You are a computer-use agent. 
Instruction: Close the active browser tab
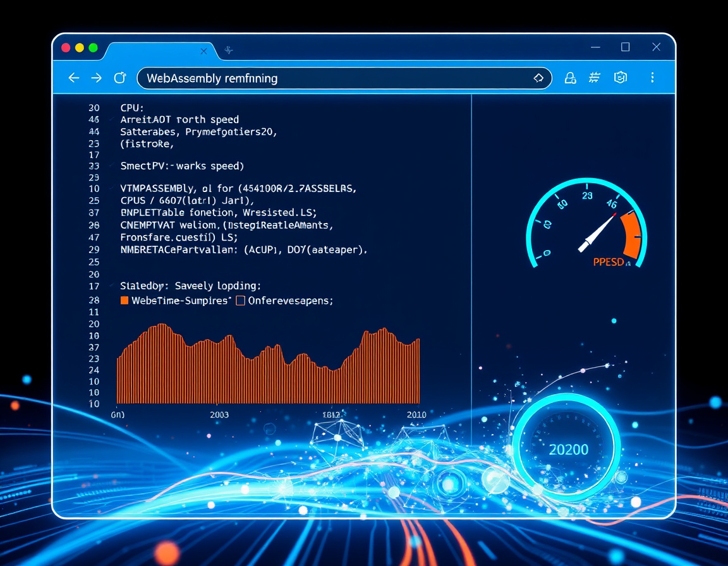pos(203,51)
